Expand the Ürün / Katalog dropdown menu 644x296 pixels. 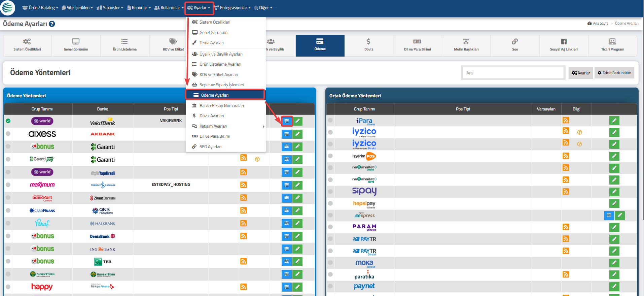point(40,8)
